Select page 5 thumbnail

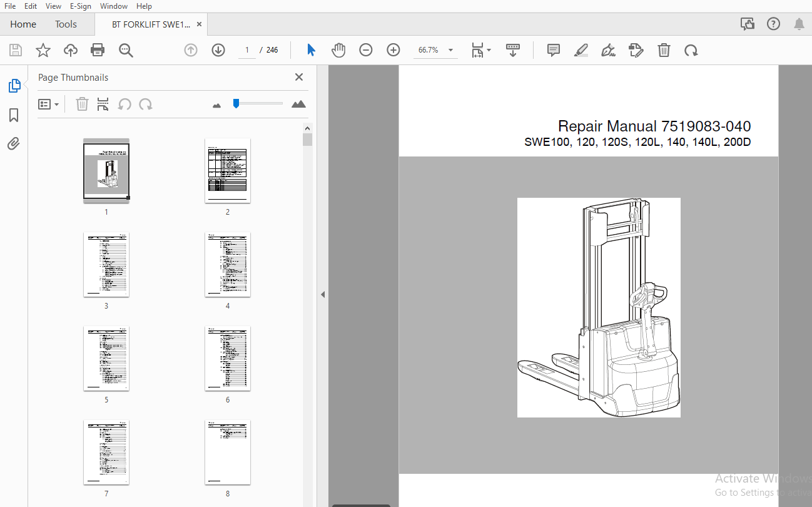pyautogui.click(x=106, y=359)
